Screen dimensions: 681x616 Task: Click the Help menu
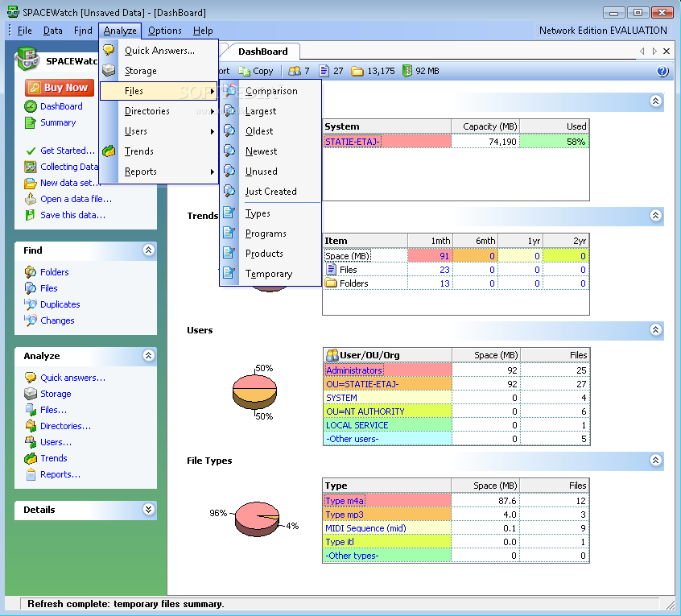(x=203, y=31)
